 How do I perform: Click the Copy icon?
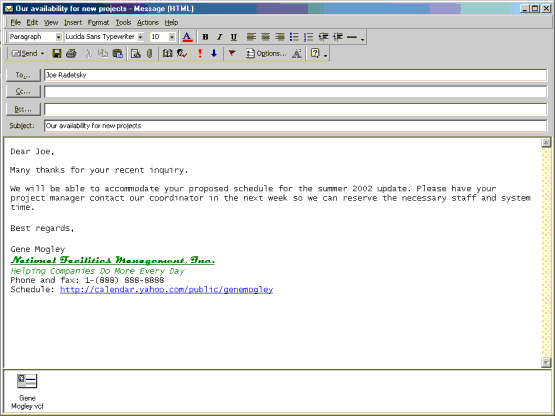click(103, 53)
